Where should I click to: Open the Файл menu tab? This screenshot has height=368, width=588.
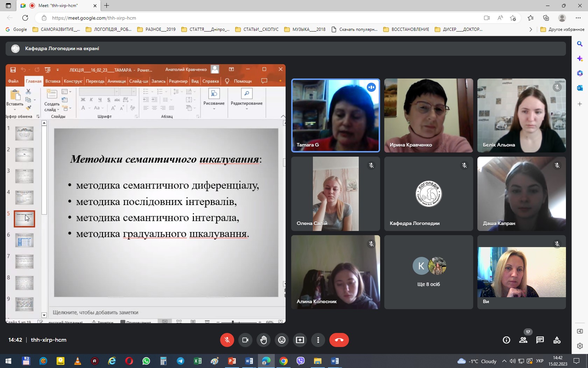(13, 81)
